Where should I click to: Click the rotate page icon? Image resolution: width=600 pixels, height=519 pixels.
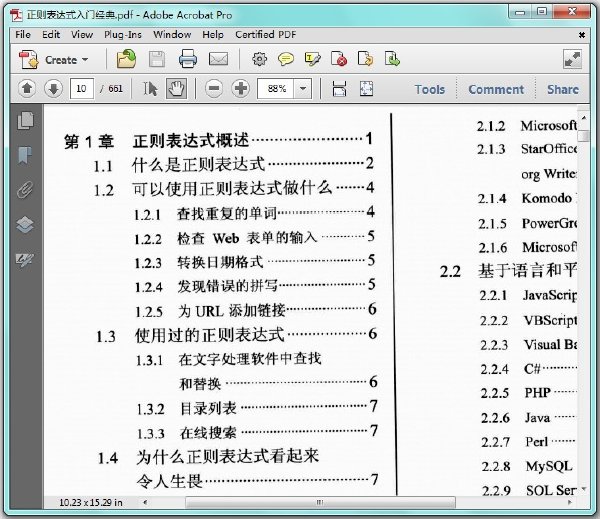coord(365,59)
